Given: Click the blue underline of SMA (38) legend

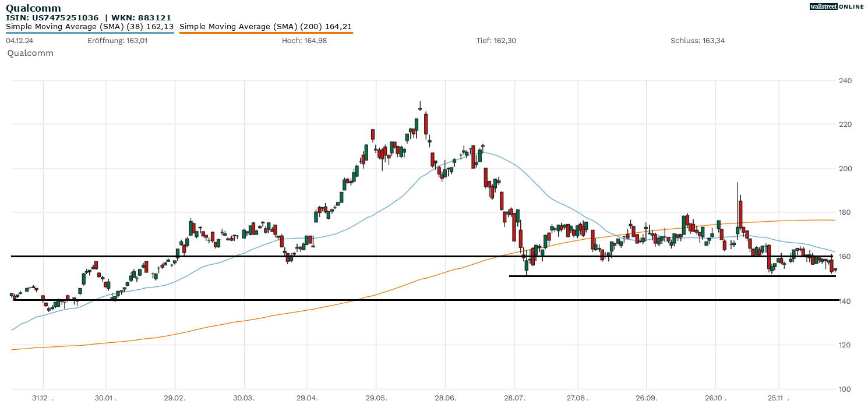Looking at the screenshot, I should point(90,33).
